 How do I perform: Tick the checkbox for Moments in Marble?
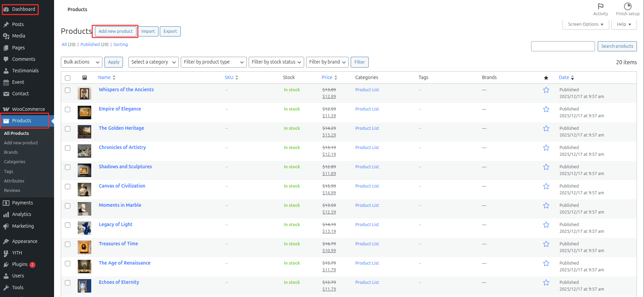pos(68,206)
